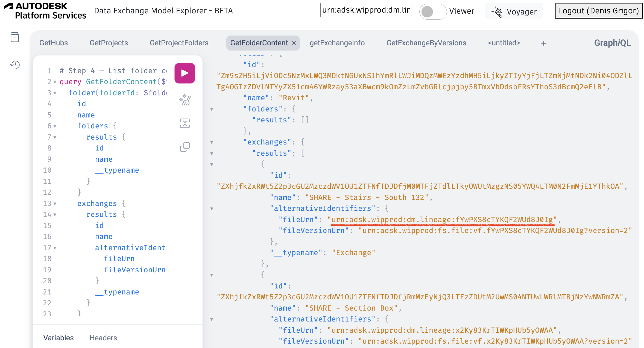
Task: Fold the folders block at line 6
Action: click(55, 126)
